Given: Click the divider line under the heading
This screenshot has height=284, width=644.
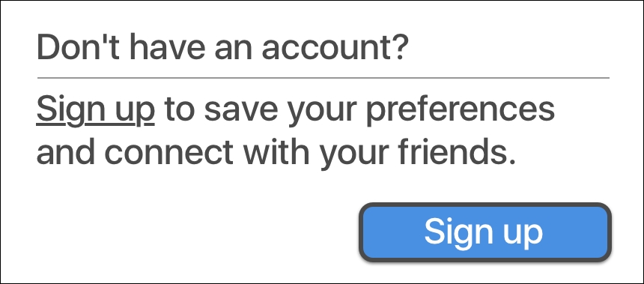Looking at the screenshot, I should [323, 77].
